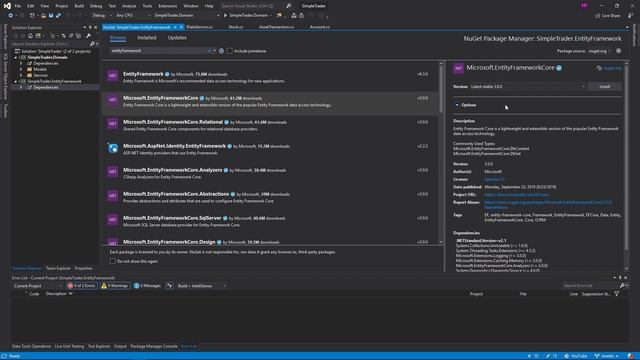Click the account avatar badge in title bar

584,6
